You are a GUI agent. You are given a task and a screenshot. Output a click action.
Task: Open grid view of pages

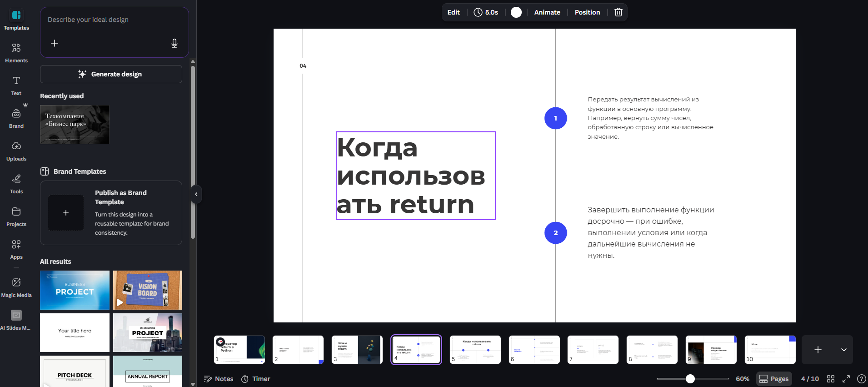click(831, 379)
